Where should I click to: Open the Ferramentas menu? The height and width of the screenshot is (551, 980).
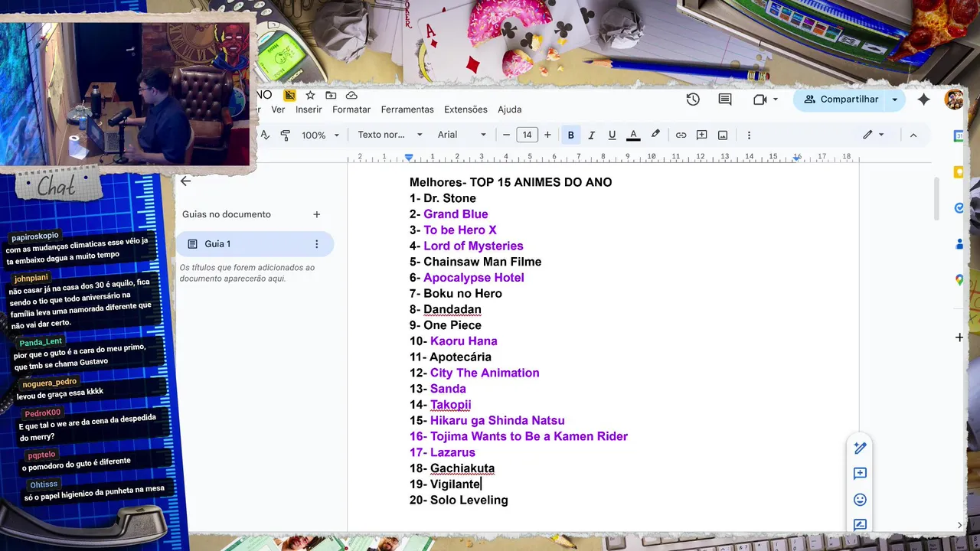[407, 109]
